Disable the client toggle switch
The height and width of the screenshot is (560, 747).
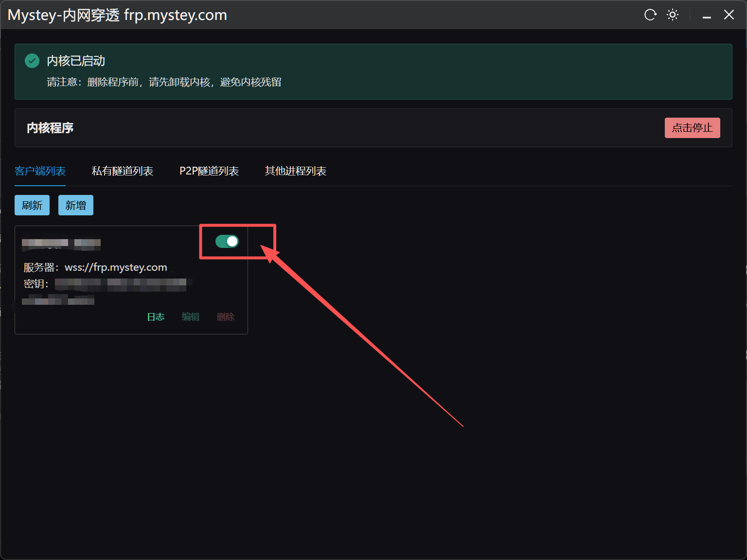pos(227,241)
